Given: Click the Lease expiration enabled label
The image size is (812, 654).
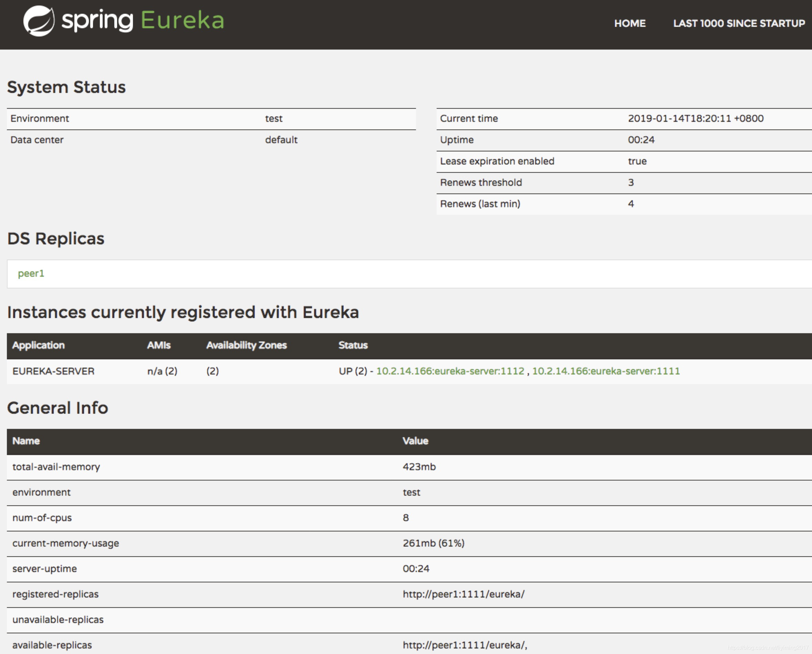Looking at the screenshot, I should 497,161.
